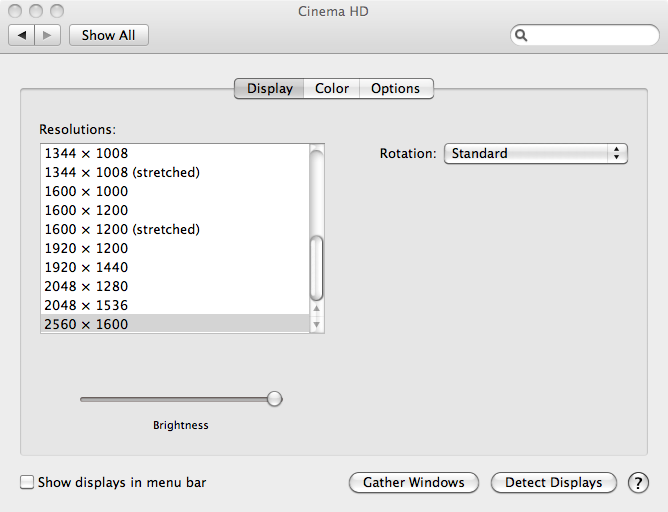
Task: Click the window zoom button
Action: (57, 11)
